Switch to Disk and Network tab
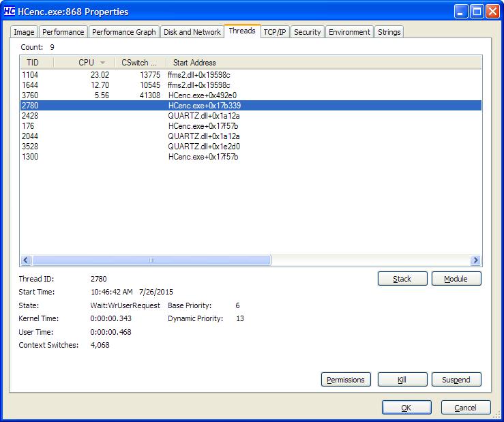 click(192, 32)
